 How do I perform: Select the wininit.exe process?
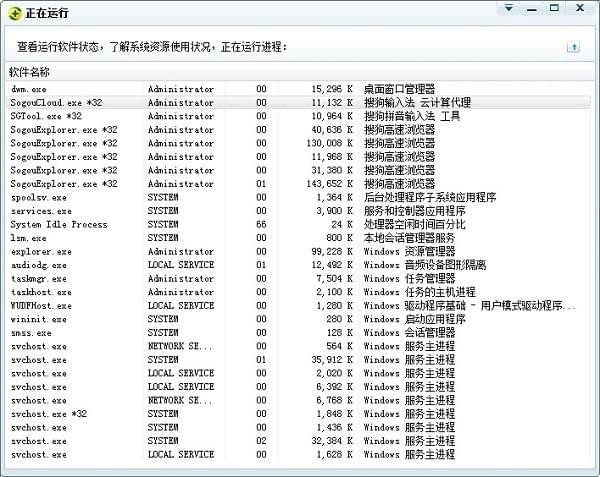(x=300, y=319)
